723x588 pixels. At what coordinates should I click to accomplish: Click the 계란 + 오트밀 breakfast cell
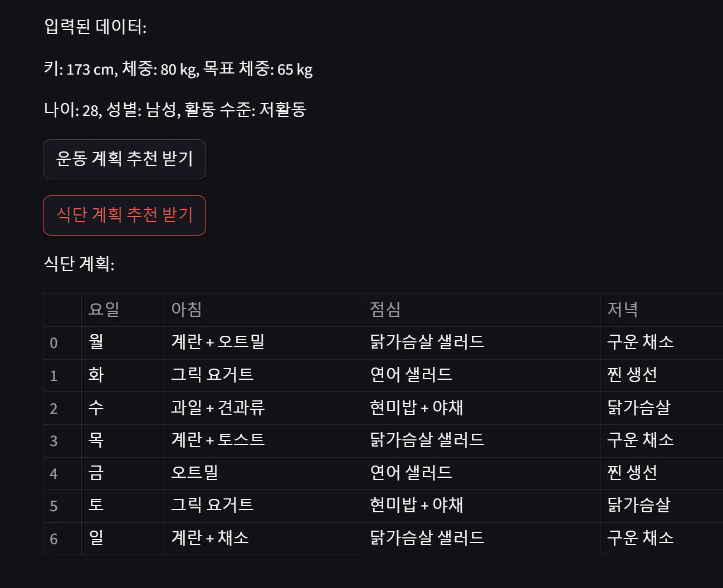(x=217, y=343)
